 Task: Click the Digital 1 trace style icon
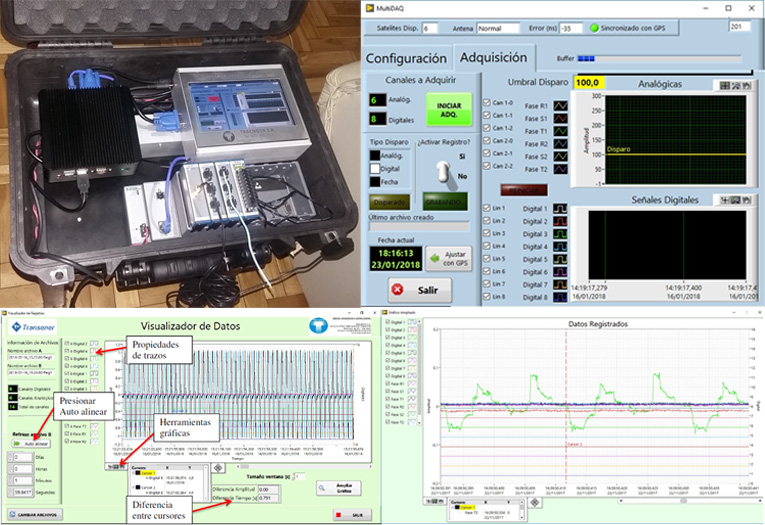(561, 208)
